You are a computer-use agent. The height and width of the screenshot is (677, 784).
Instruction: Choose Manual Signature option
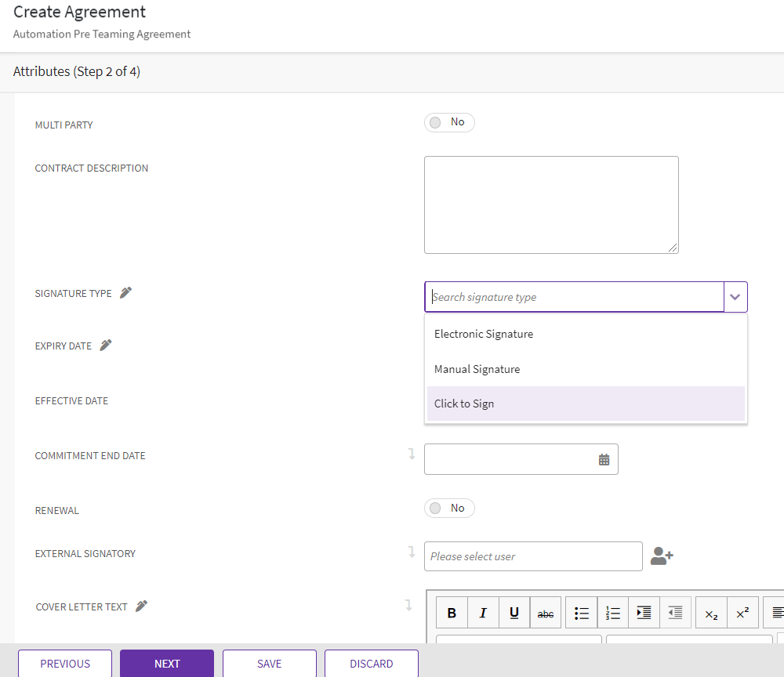(477, 369)
